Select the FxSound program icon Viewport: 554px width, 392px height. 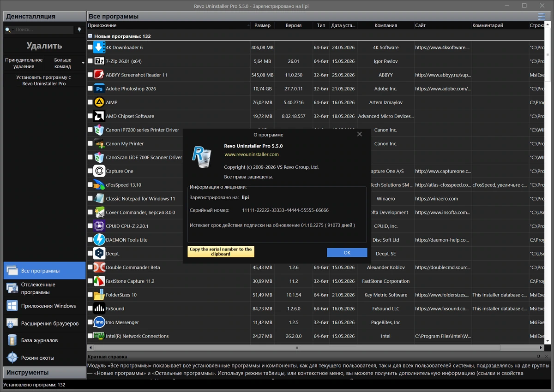click(x=99, y=309)
